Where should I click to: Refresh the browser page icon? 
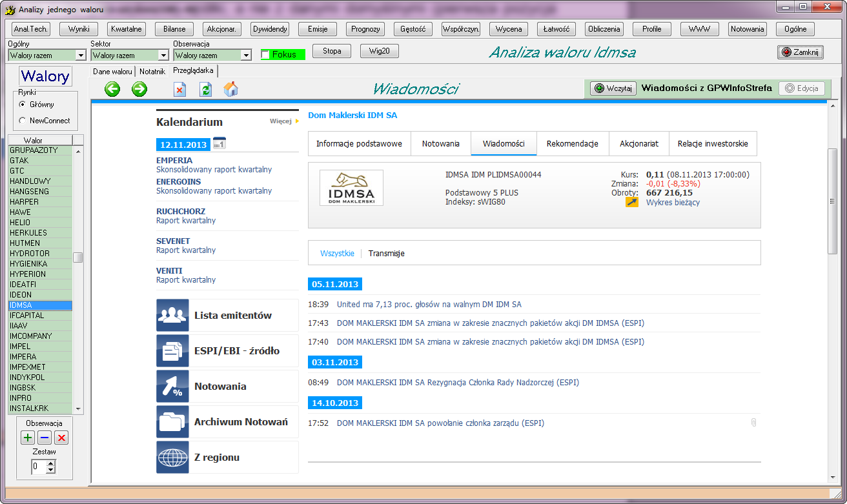pos(205,90)
